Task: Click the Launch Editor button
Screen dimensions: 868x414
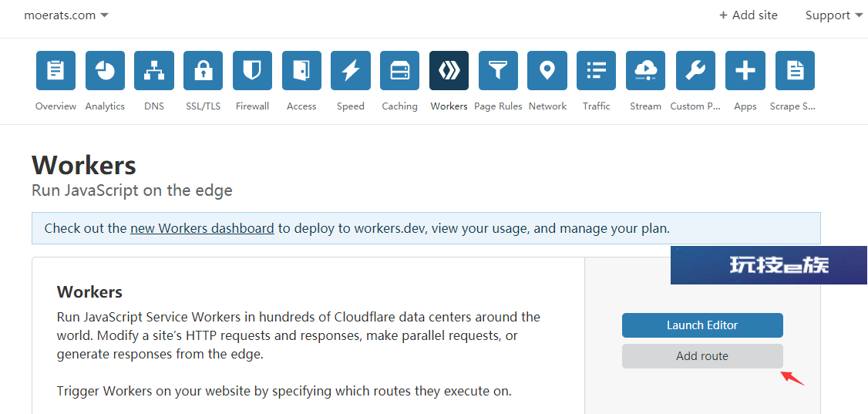Action: [702, 325]
